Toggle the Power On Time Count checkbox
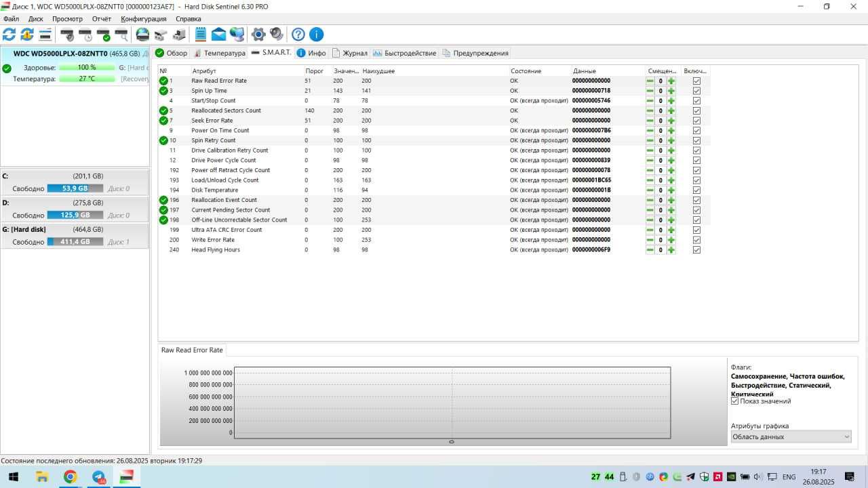Image resolution: width=868 pixels, height=488 pixels. point(696,131)
